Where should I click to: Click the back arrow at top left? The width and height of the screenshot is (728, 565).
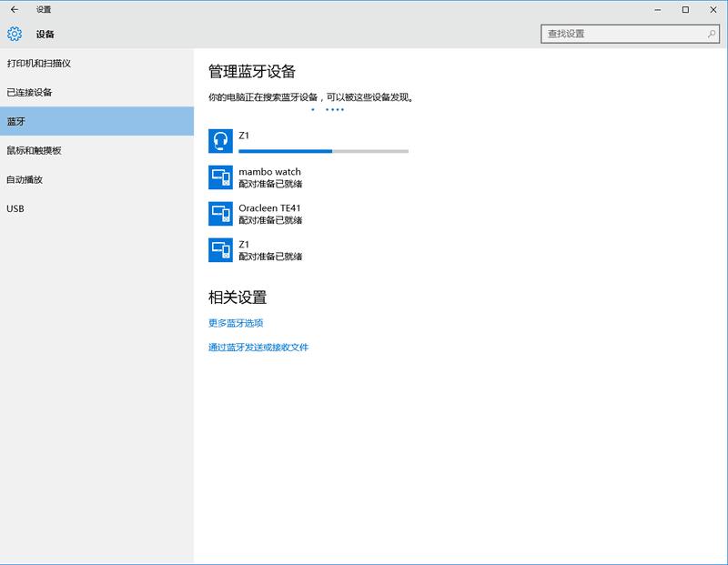point(15,8)
